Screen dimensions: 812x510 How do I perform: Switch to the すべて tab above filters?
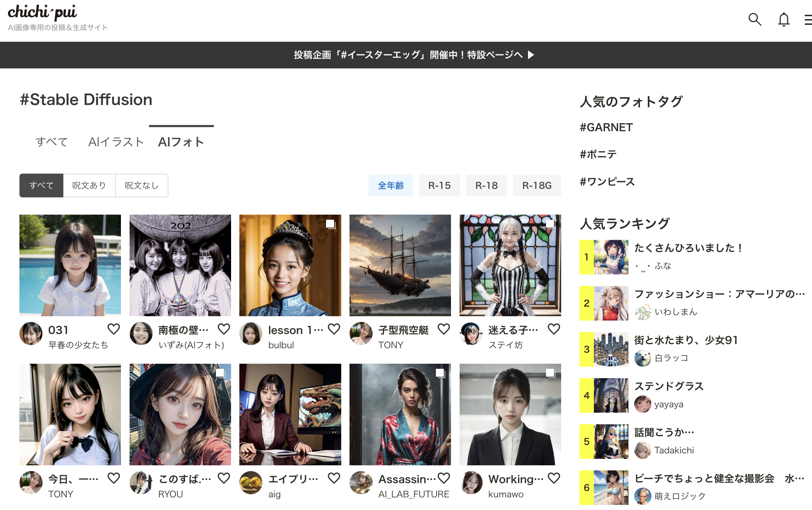52,142
